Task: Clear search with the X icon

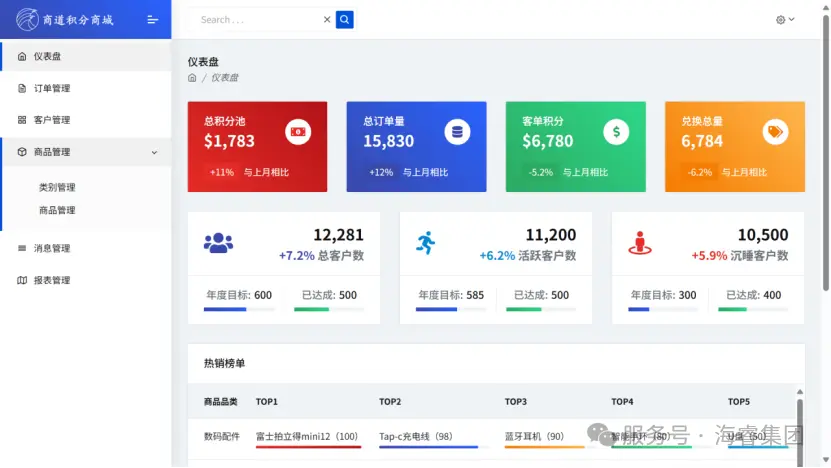Action: [326, 20]
